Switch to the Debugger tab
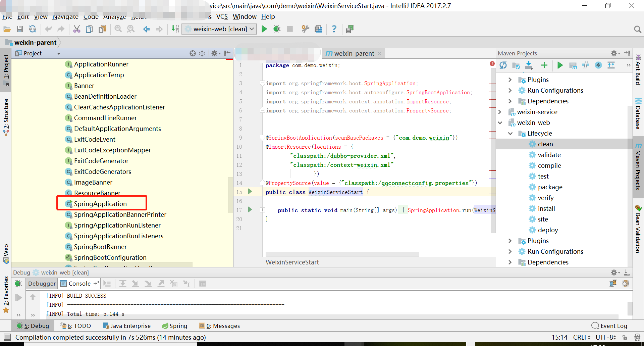The width and height of the screenshot is (644, 346). pyautogui.click(x=42, y=284)
